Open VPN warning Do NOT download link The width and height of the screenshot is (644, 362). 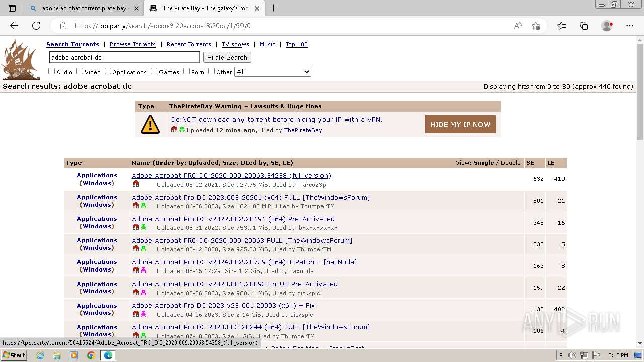pyautogui.click(x=277, y=119)
